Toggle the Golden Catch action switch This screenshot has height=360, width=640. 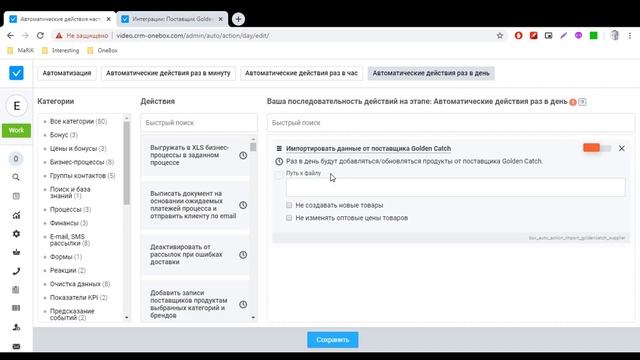coord(597,148)
